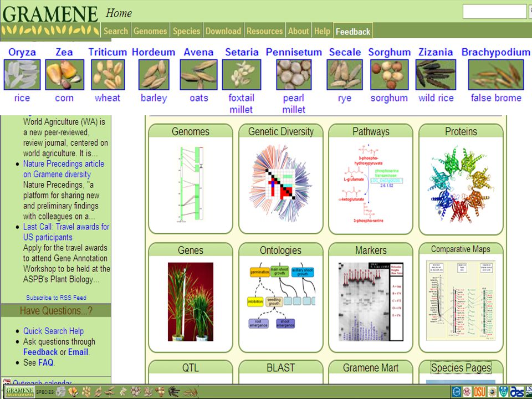This screenshot has height=399, width=532.
Task: Open the Download menu
Action: tap(223, 31)
